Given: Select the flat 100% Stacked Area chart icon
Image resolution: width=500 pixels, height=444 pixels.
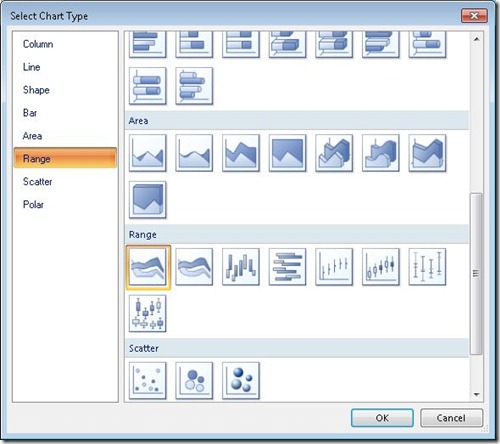Looking at the screenshot, I should pos(287,153).
